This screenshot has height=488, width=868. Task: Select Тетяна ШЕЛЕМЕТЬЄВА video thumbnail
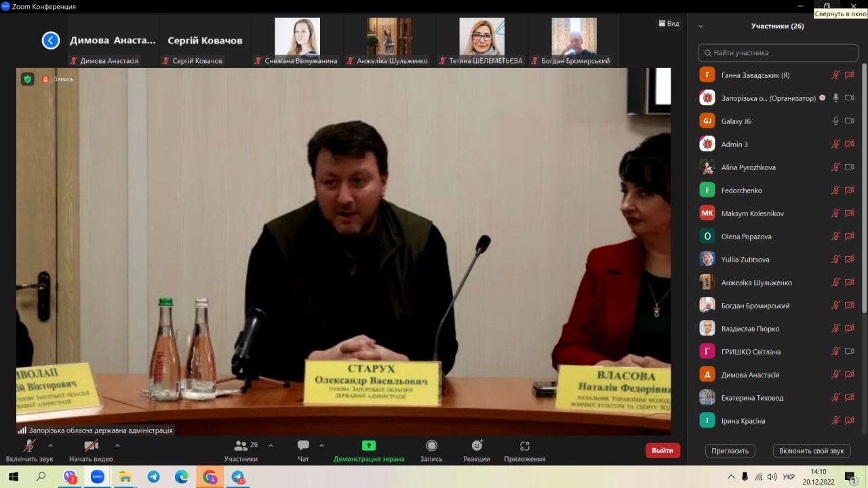click(x=482, y=41)
